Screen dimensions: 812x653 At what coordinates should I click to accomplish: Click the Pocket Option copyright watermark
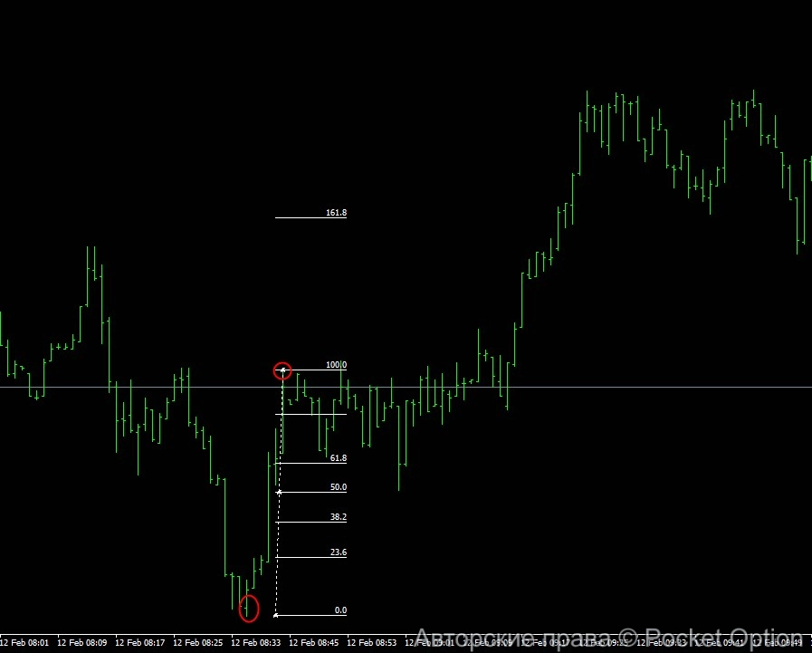[608, 639]
